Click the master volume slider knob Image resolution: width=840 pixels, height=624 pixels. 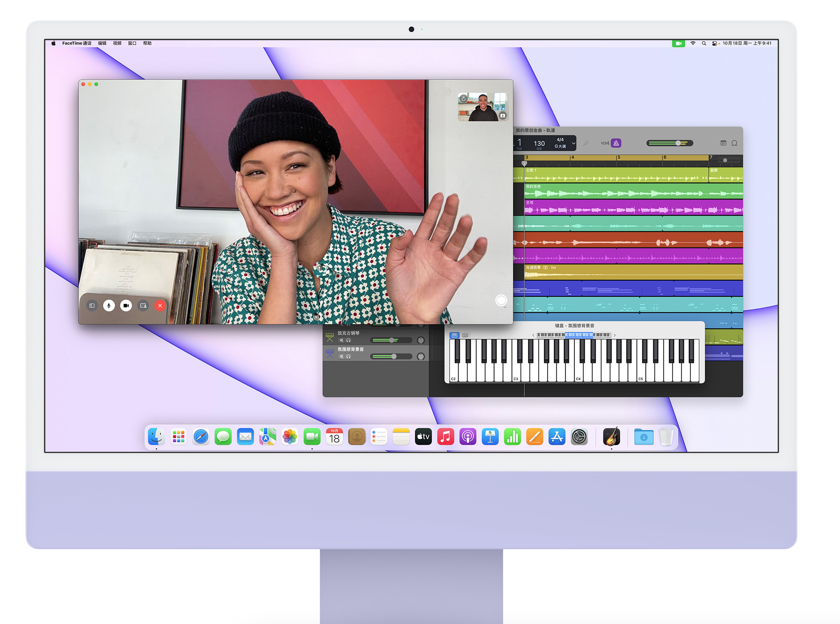[x=678, y=143]
